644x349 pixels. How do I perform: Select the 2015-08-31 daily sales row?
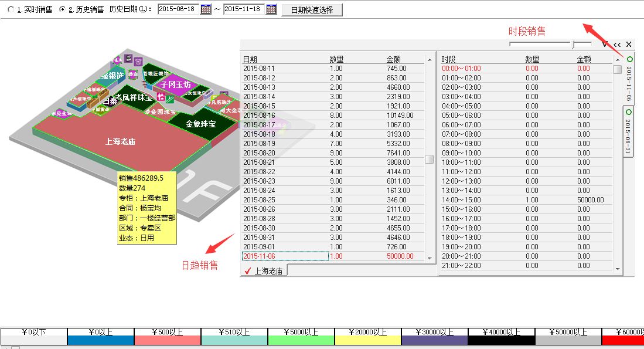333,237
